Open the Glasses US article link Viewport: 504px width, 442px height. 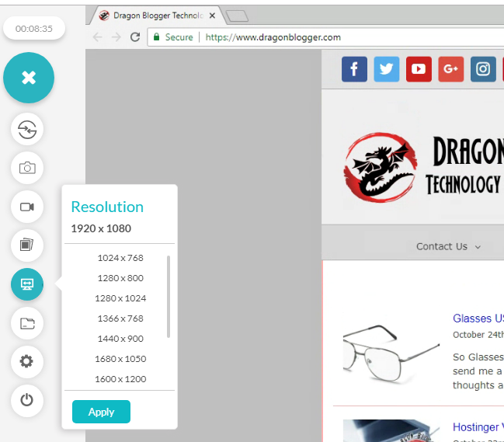pyautogui.click(x=478, y=318)
